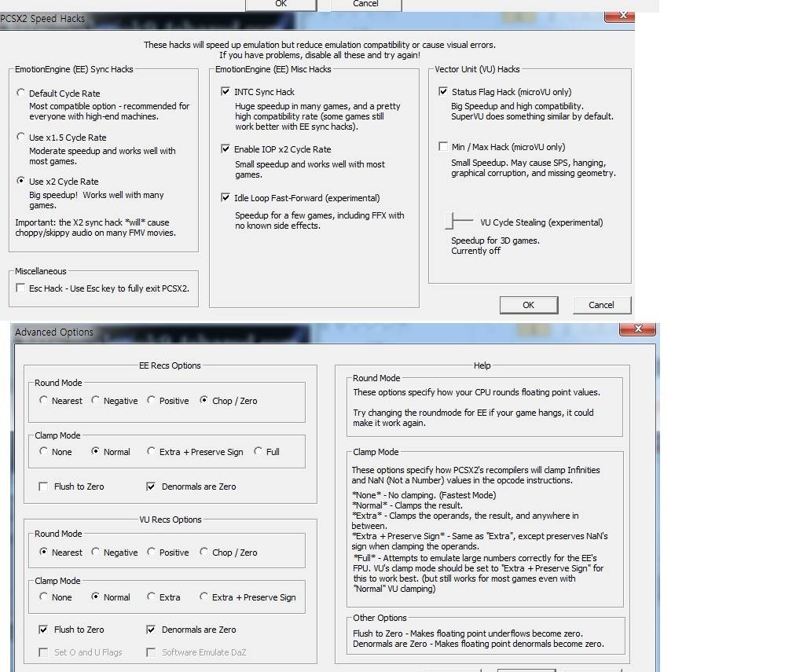Select Use x2 Cycle Rate

20,181
